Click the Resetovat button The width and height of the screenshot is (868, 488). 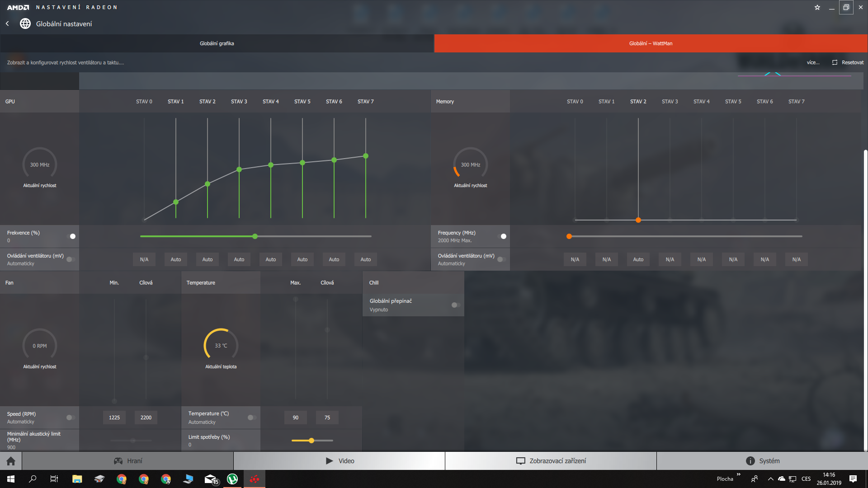click(x=848, y=62)
